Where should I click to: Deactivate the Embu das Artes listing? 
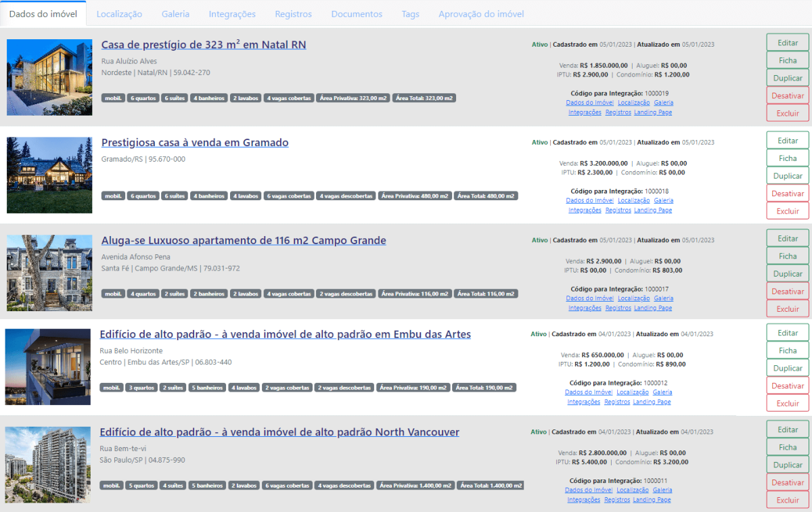788,386
